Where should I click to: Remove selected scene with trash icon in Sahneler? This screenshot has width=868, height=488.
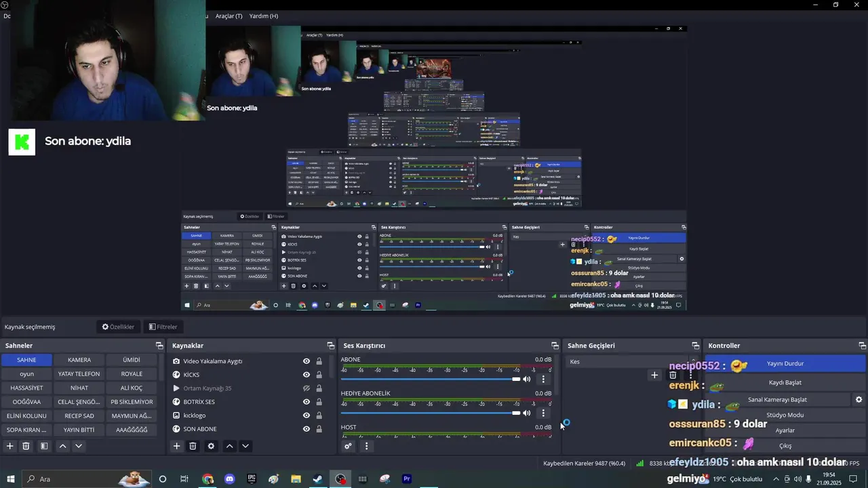(x=26, y=446)
